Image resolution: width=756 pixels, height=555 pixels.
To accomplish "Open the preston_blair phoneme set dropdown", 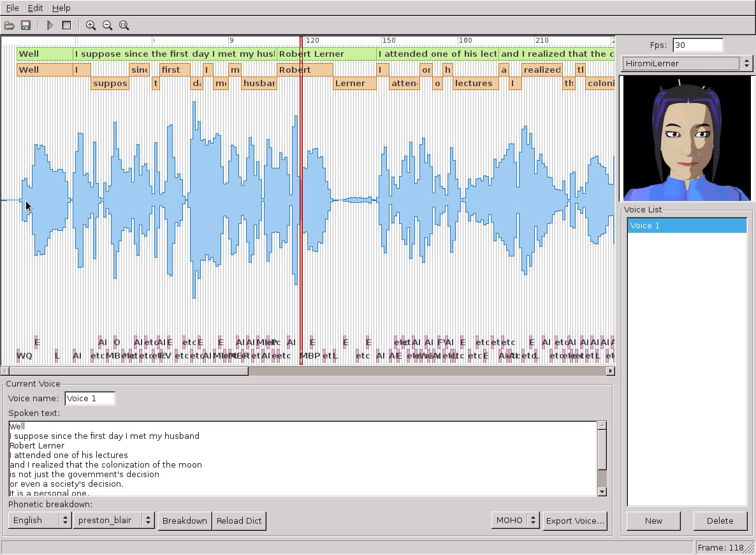I will pyautogui.click(x=113, y=521).
